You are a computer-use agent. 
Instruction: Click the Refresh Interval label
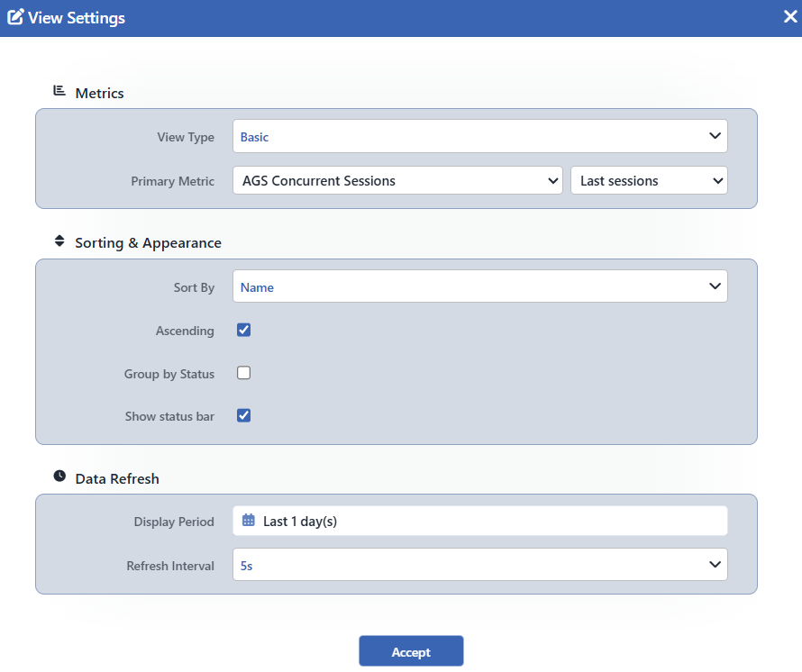tap(170, 566)
